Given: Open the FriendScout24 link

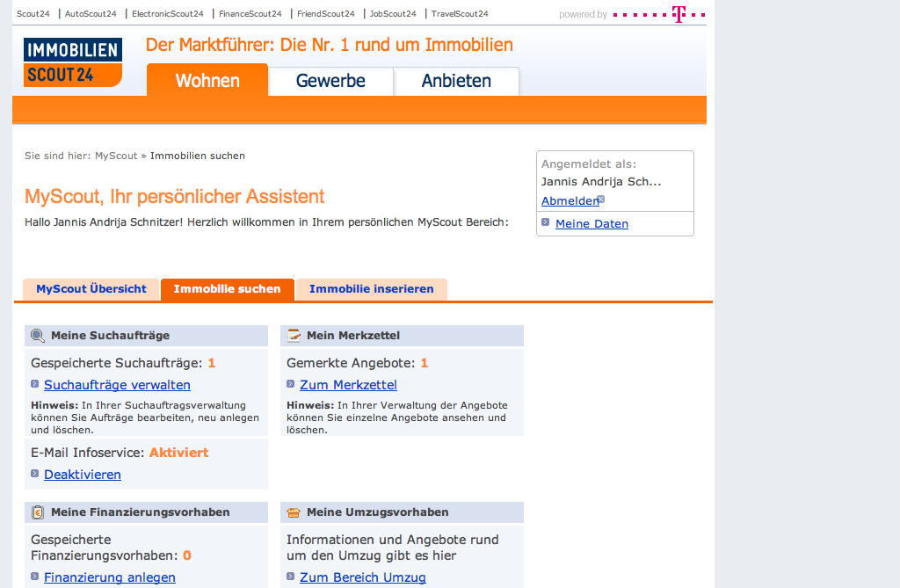Looking at the screenshot, I should tap(326, 14).
